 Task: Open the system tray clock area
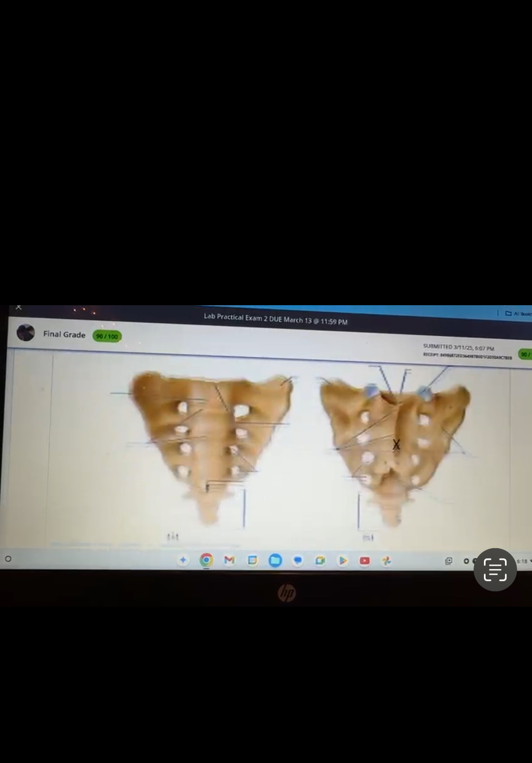tap(523, 561)
